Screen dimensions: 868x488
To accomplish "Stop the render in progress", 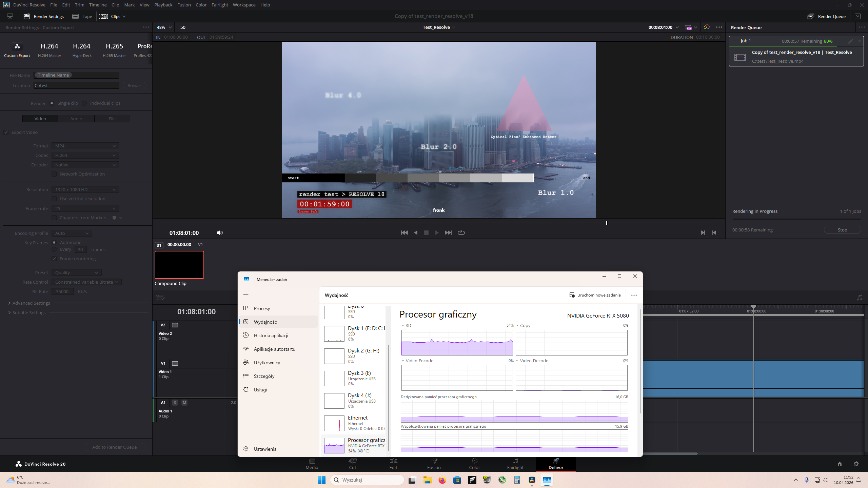I will pos(842,230).
